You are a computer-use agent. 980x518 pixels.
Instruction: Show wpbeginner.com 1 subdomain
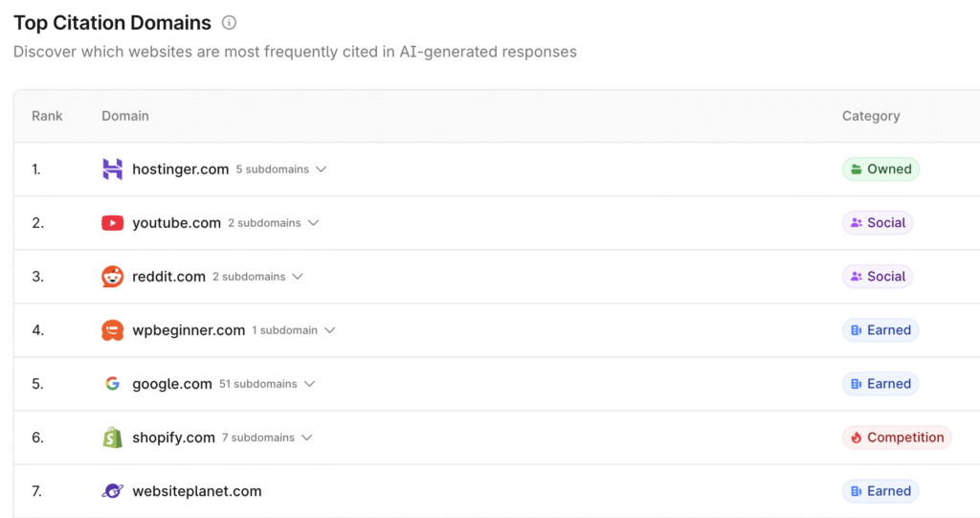coord(329,330)
